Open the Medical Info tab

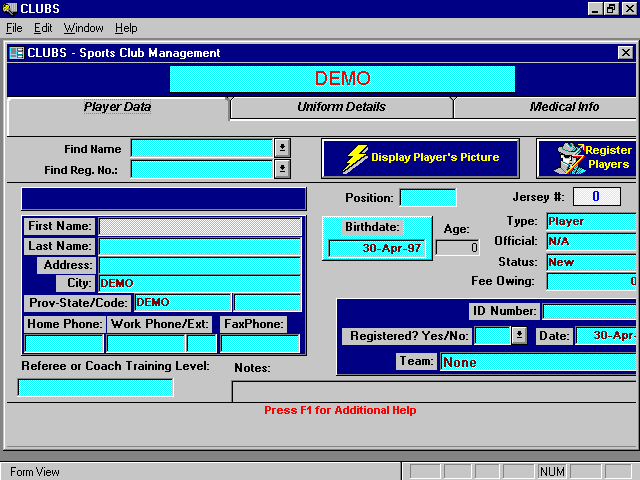click(x=564, y=107)
